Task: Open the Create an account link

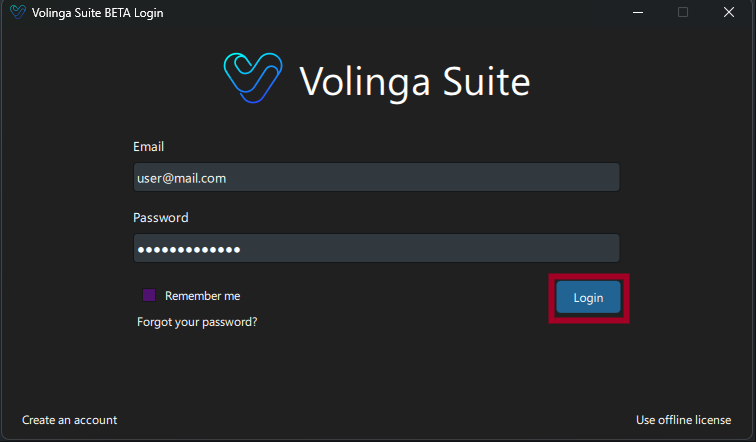Action: 69,420
